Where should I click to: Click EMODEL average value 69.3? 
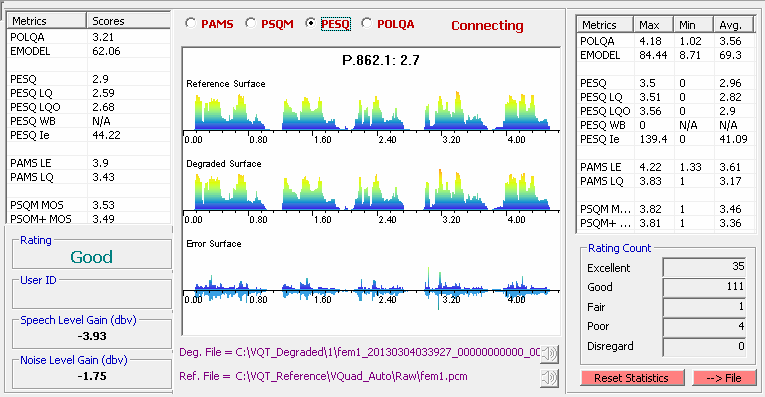point(730,55)
